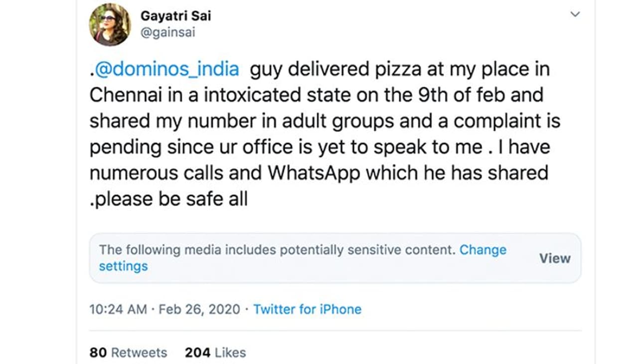Click the Feb 26, 2020 date
Screen dimensions: 638x364
click(x=199, y=309)
